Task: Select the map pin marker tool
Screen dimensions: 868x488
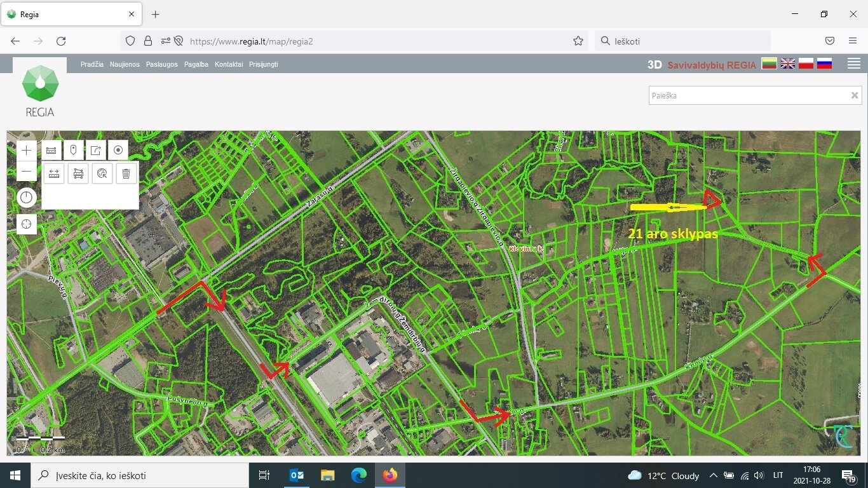Action: click(74, 151)
